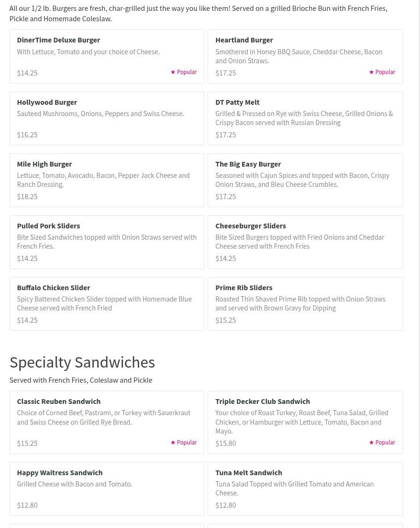Open the Tuna Melt Sandwich item

(x=305, y=489)
